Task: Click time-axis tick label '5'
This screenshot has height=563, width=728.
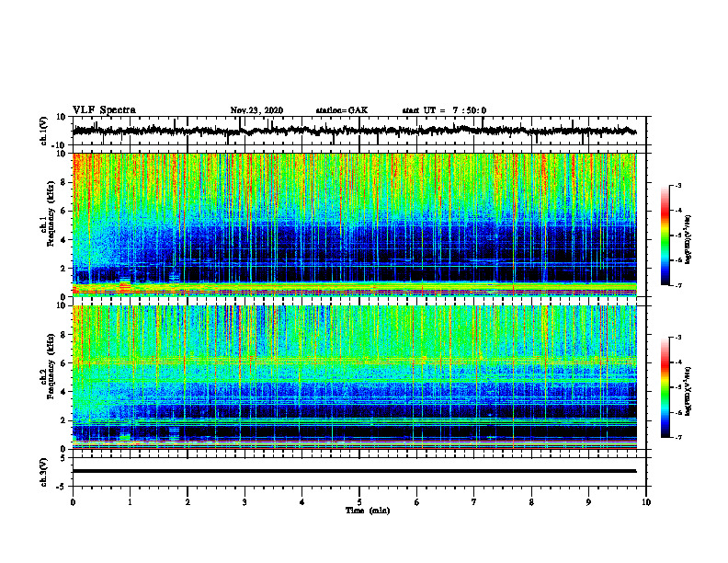Action: tap(359, 502)
